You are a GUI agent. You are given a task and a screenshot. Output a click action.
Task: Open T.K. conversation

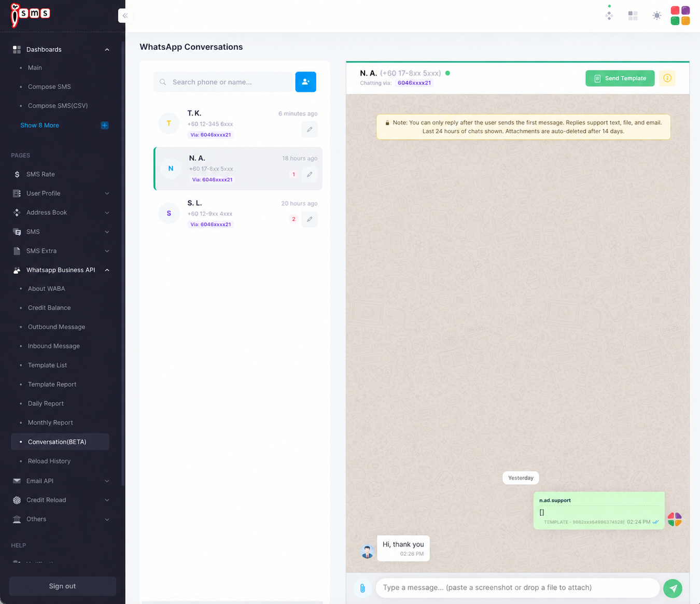tap(238, 123)
